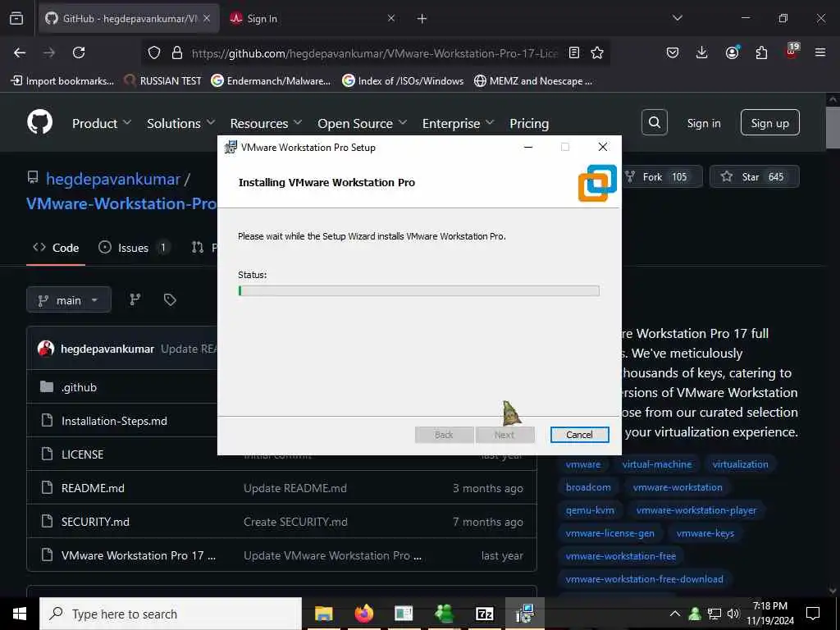The height and width of the screenshot is (630, 840).
Task: Open hegdepavankumar owner link
Action: click(113, 179)
